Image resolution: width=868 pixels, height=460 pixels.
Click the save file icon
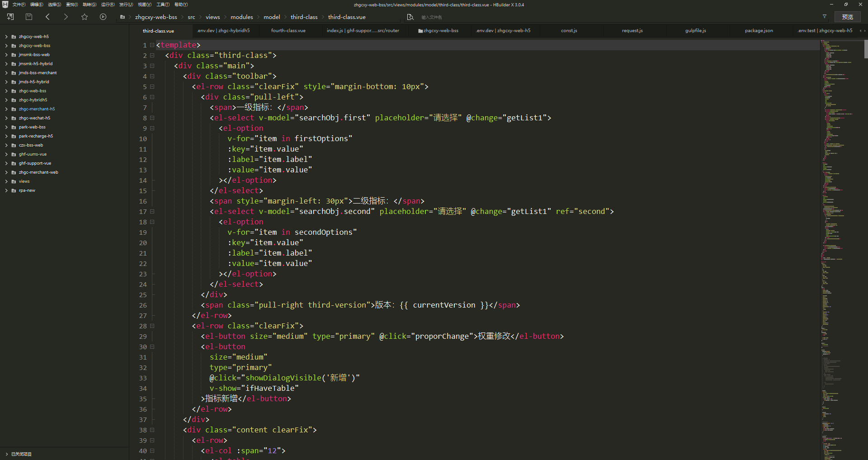pyautogui.click(x=29, y=17)
